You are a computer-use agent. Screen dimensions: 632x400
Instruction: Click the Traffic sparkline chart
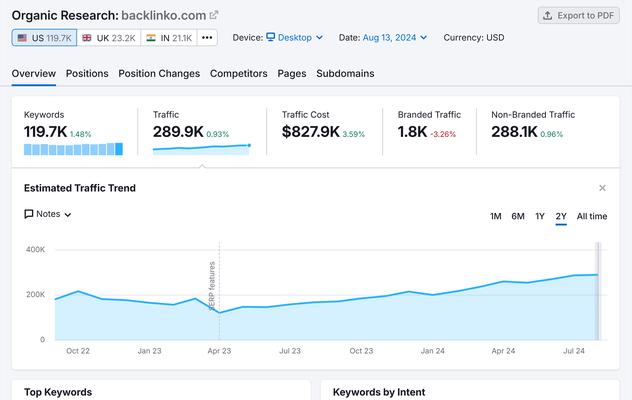202,149
